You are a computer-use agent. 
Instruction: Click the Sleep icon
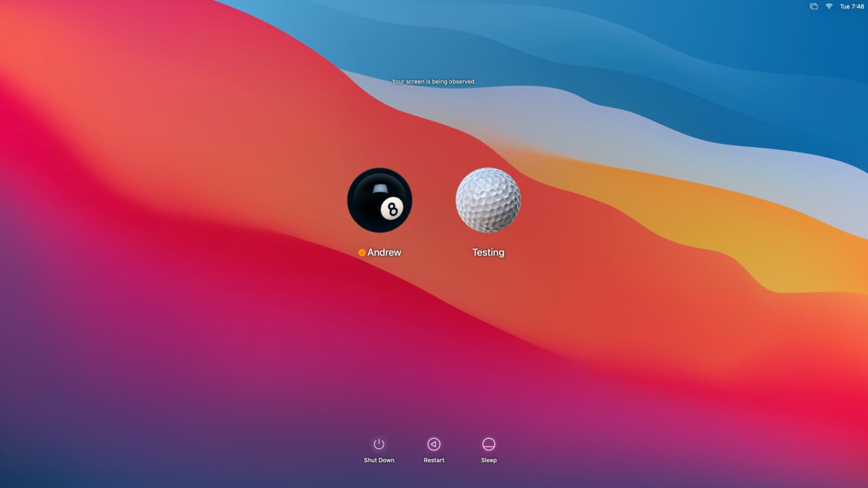(x=488, y=444)
